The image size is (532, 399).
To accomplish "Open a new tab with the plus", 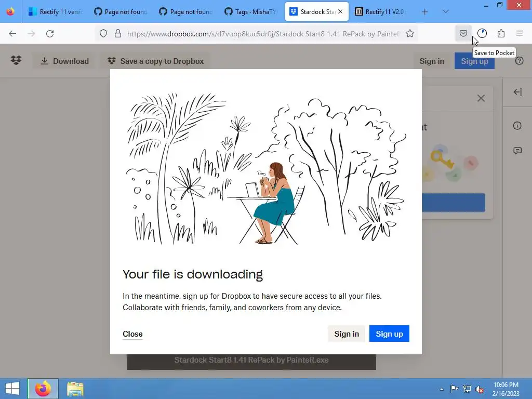I will pyautogui.click(x=424, y=12).
